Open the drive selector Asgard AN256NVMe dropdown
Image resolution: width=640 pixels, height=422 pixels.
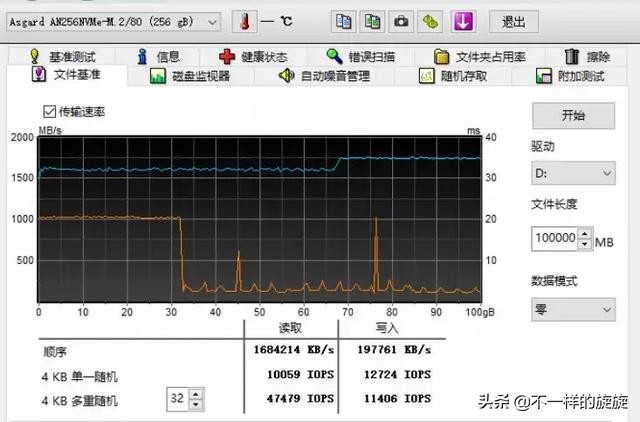(113, 22)
